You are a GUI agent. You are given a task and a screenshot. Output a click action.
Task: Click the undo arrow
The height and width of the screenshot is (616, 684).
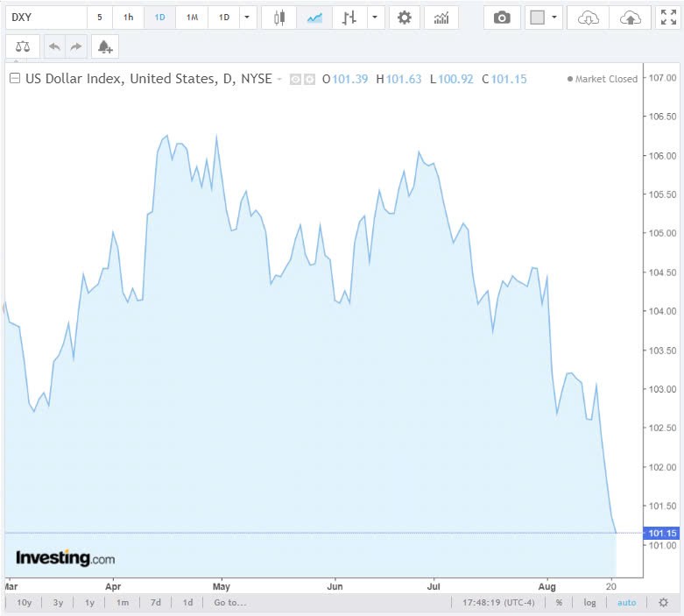click(x=55, y=46)
